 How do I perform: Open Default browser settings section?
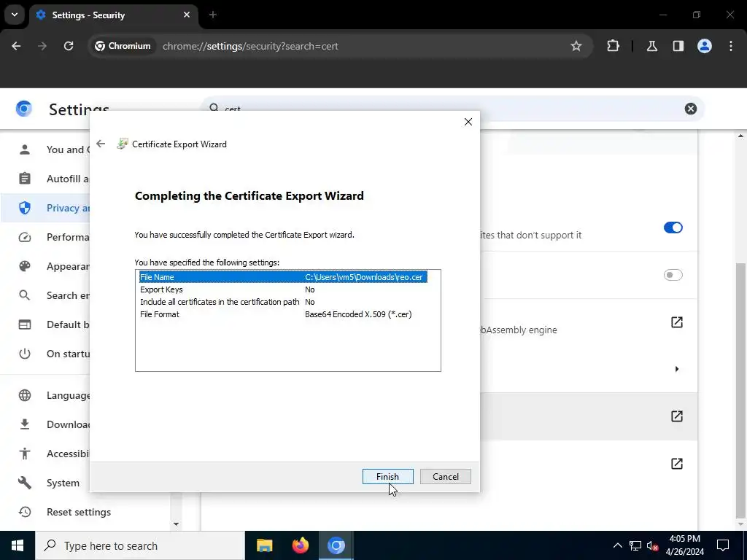coord(45,324)
